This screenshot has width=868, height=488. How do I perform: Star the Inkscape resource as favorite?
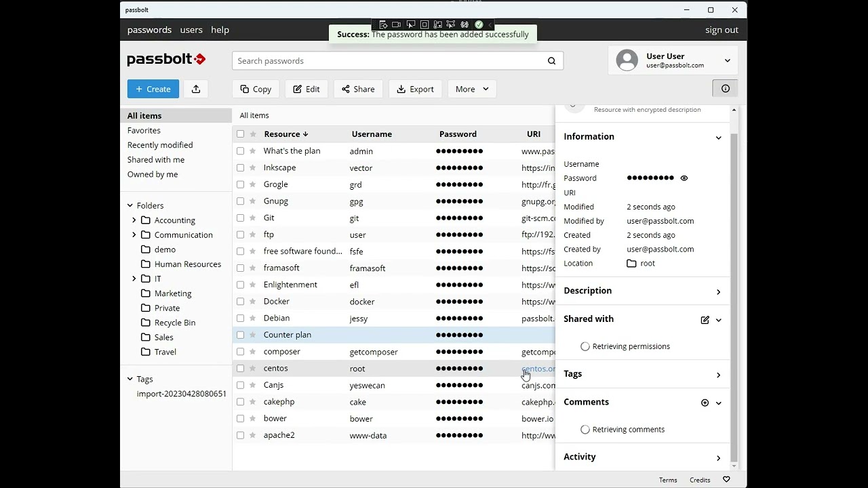click(253, 168)
